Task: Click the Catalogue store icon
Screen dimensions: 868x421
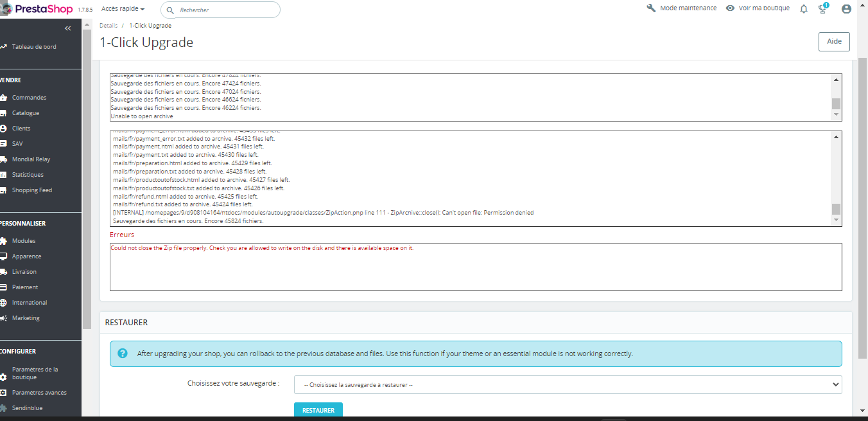Action: point(3,113)
